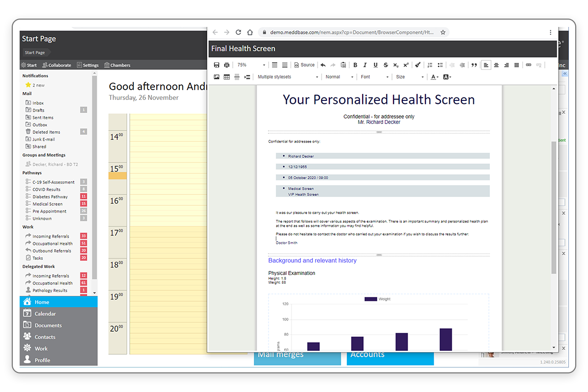This screenshot has width=588, height=392.
Task: Insert an image using the image icon
Action: coord(216,76)
